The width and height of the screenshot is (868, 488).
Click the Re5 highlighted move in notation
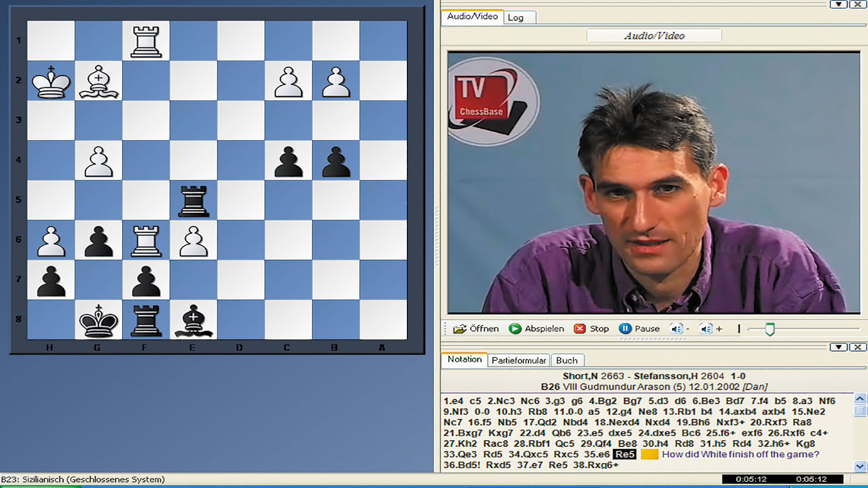[625, 454]
